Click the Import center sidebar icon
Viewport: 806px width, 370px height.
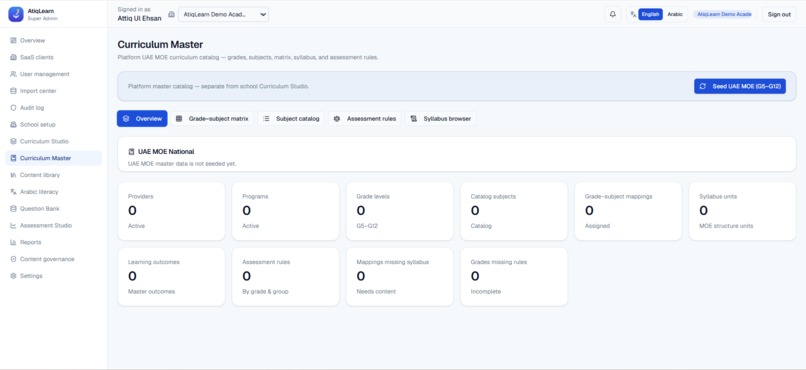tap(13, 91)
